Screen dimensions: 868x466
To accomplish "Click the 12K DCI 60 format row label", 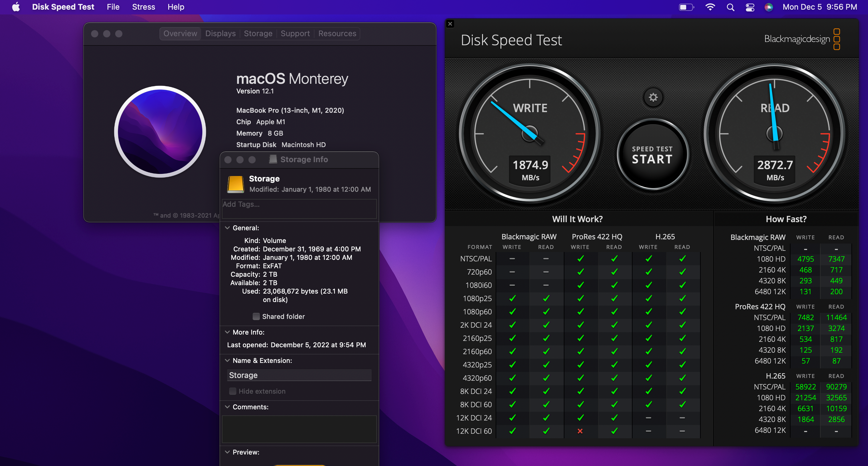I will (474, 431).
